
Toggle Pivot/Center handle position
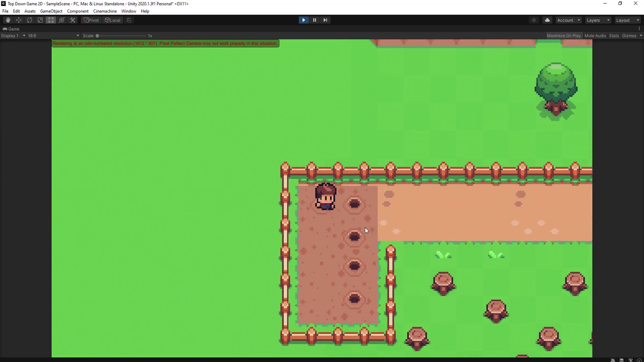[91, 20]
